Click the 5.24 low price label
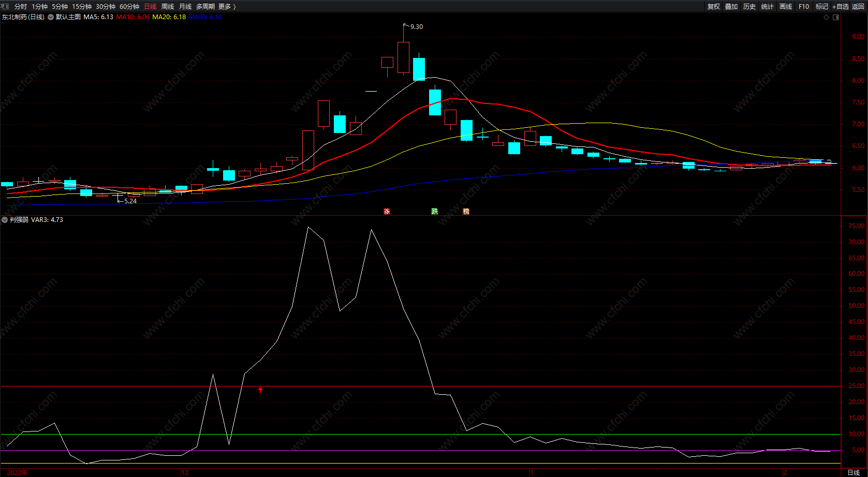Screen dimensions: 868x477 (x=130, y=201)
